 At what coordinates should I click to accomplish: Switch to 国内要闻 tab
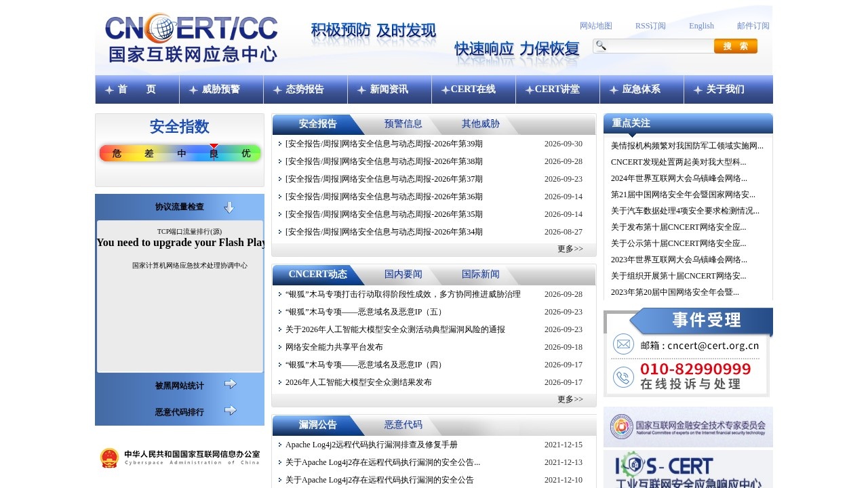[x=403, y=274]
